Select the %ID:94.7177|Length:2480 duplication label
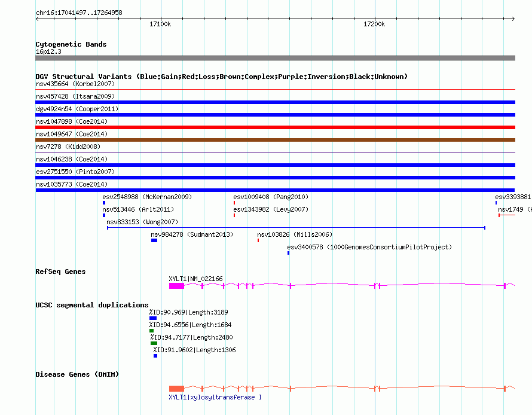The height and width of the screenshot is (415, 532). point(192,337)
